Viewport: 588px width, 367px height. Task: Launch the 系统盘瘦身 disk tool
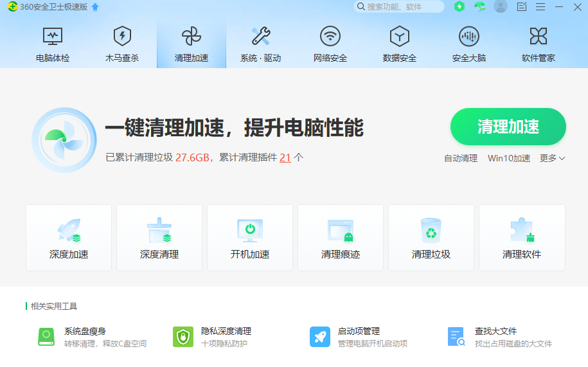coord(46,337)
